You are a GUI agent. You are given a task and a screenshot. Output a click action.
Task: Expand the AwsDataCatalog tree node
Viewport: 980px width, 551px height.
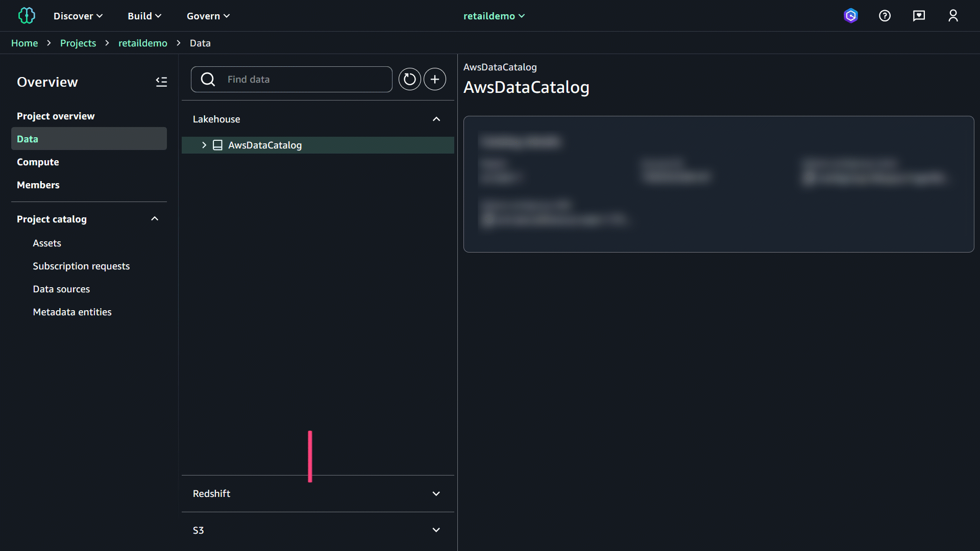click(204, 145)
